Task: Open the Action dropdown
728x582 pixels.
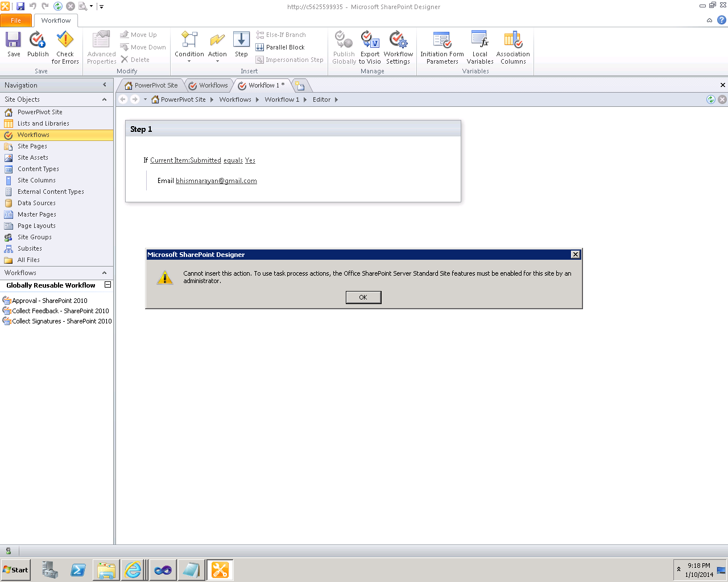Action: 217,47
